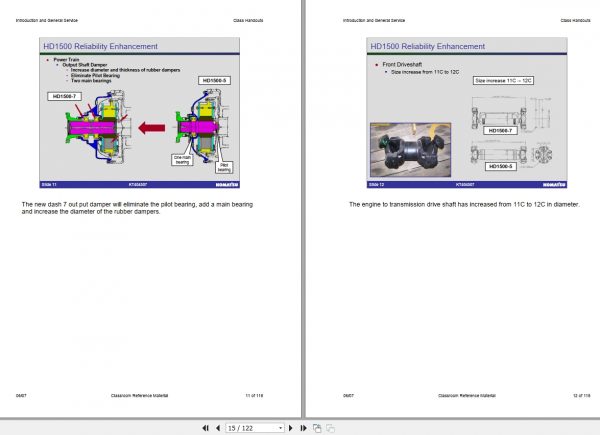This screenshot has width=600, height=435.
Task: Click the HD1500-5 driveshaft drawing label
Action: (x=501, y=166)
